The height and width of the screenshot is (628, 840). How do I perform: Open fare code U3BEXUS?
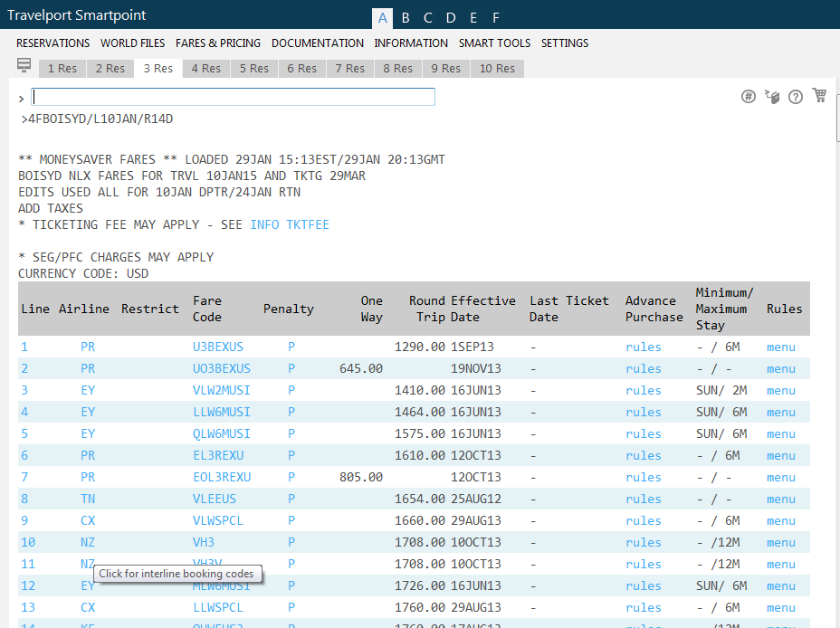point(218,347)
